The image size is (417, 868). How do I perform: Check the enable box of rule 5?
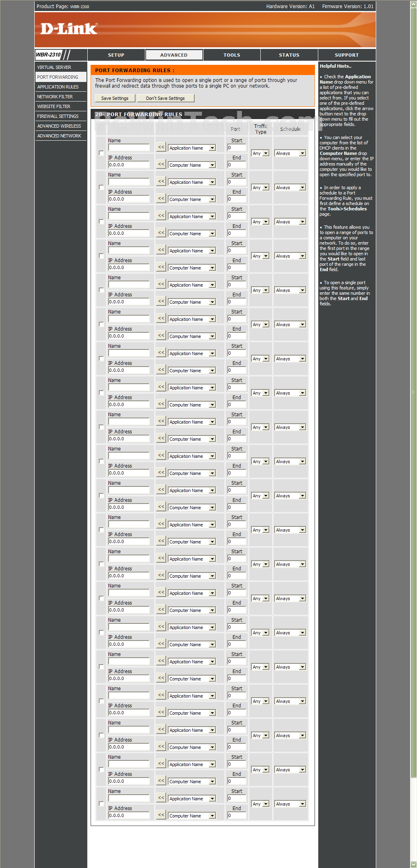(101, 290)
